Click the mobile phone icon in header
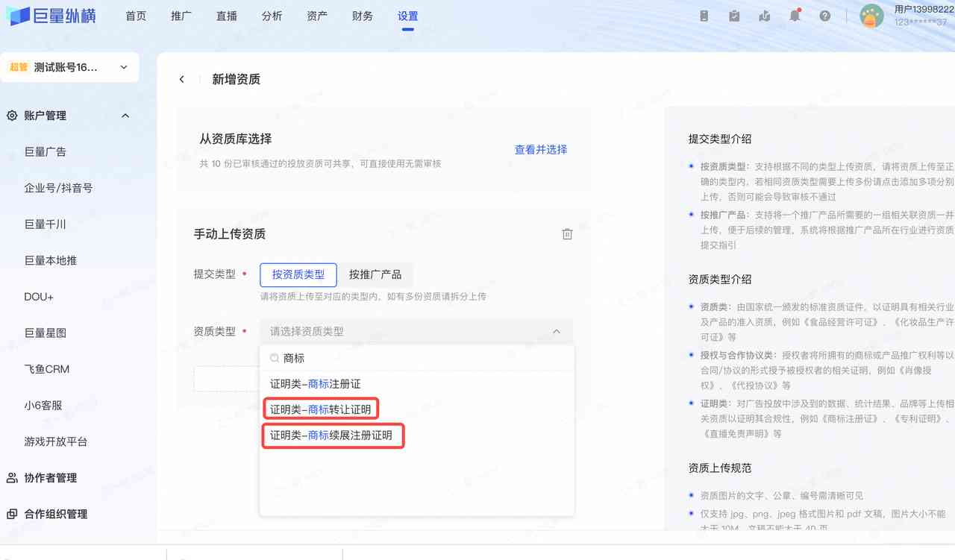This screenshot has height=560, width=955. point(704,16)
